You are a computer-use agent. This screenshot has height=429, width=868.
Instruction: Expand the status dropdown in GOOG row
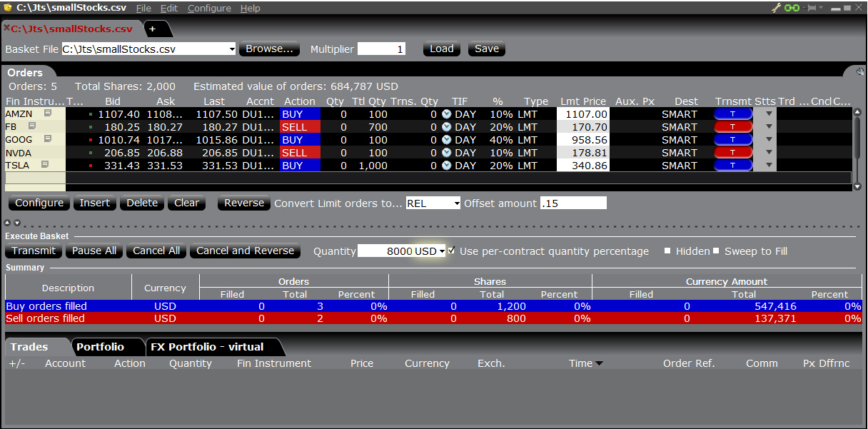(769, 140)
